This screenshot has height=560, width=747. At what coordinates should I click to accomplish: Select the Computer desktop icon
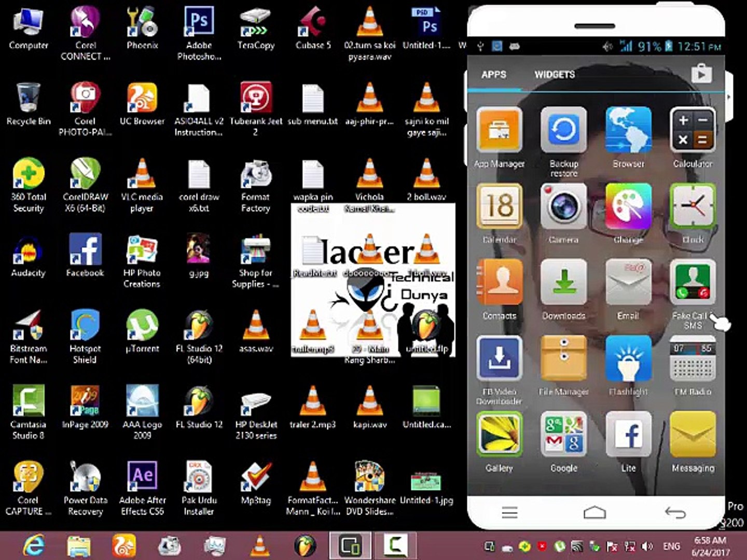click(29, 30)
